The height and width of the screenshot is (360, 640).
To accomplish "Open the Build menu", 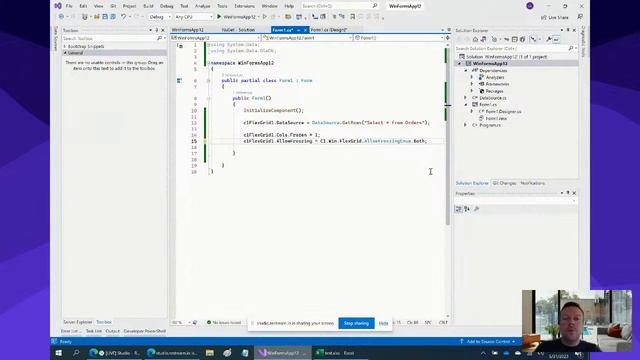I will (148, 6).
